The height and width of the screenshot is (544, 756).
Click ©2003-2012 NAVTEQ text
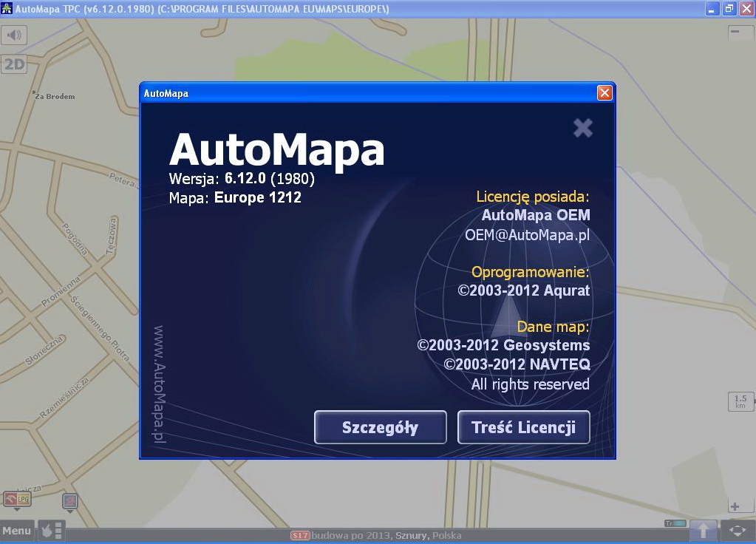tap(517, 364)
